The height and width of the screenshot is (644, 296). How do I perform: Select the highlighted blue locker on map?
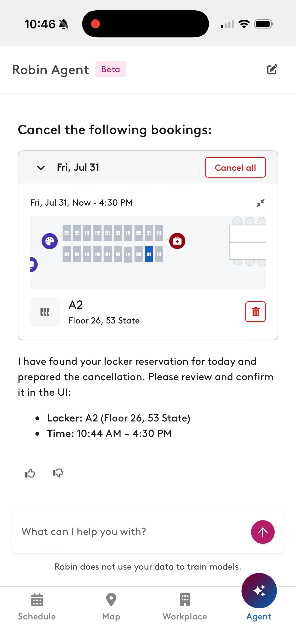[149, 254]
